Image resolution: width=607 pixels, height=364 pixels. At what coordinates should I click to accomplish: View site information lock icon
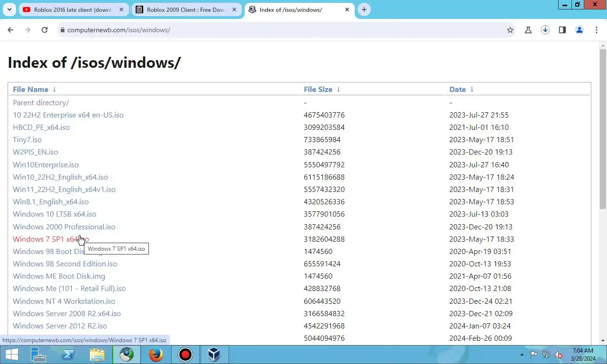click(62, 30)
